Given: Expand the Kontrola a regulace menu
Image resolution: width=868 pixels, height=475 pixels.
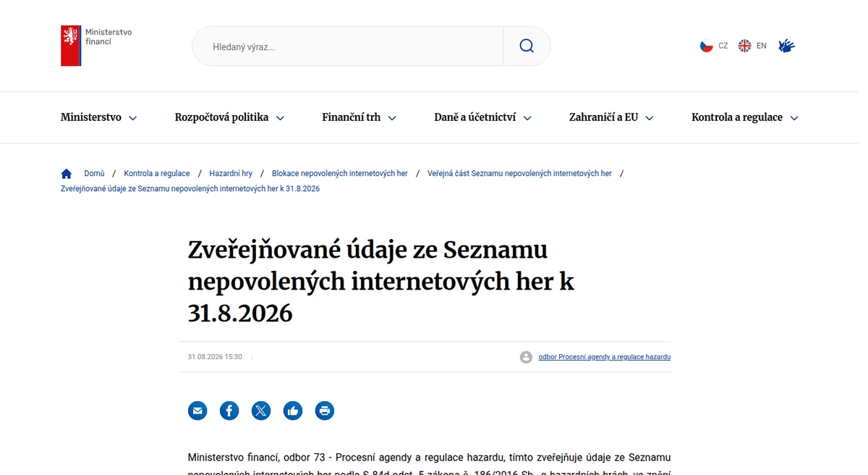Looking at the screenshot, I should 745,117.
